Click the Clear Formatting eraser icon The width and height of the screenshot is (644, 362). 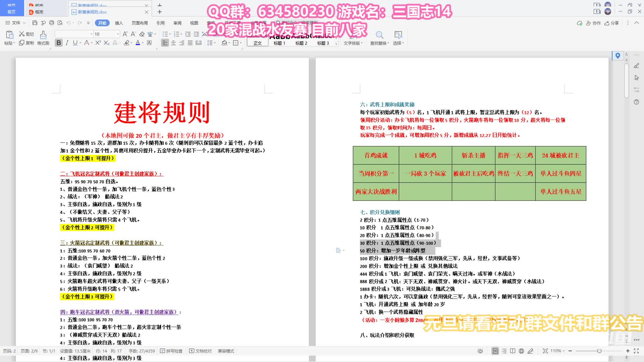point(142,34)
